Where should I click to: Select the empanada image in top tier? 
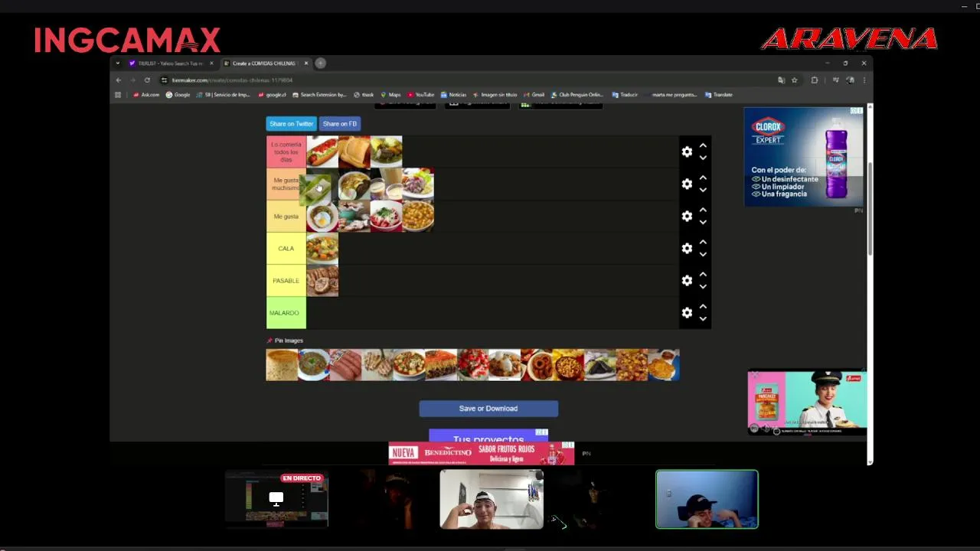(354, 152)
